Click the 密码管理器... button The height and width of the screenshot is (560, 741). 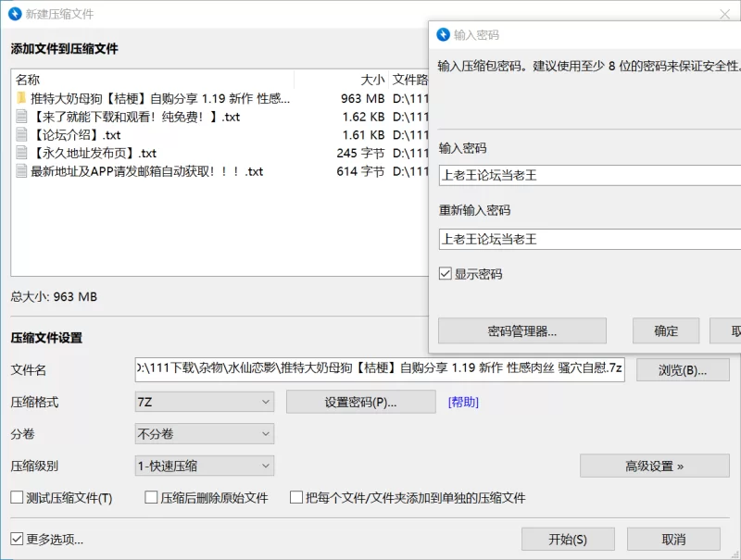[x=521, y=331]
